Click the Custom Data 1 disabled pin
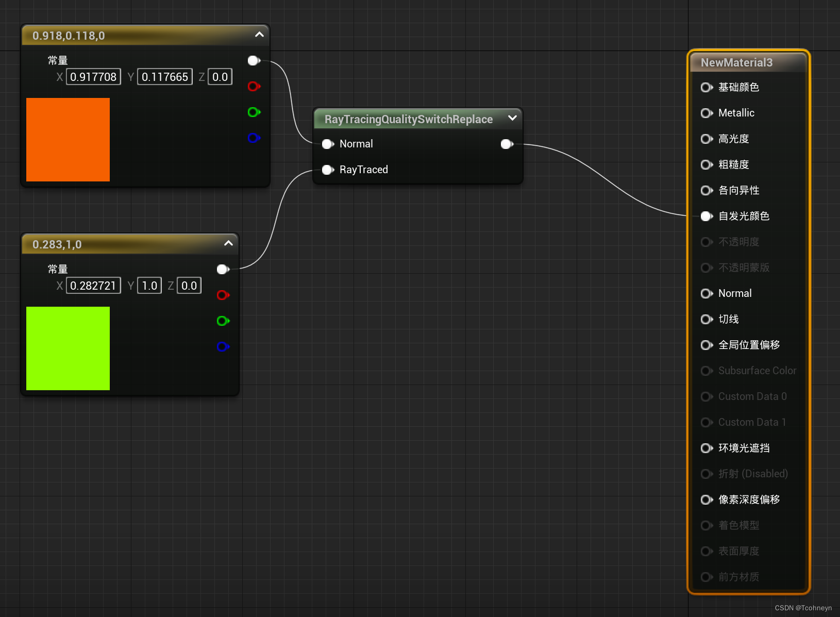Screen dimensions: 840x617 click(707, 423)
